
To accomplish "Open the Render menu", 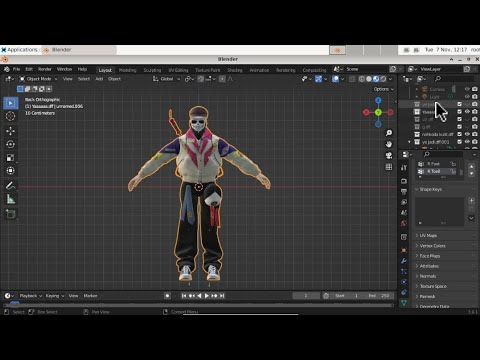I will coord(45,69).
